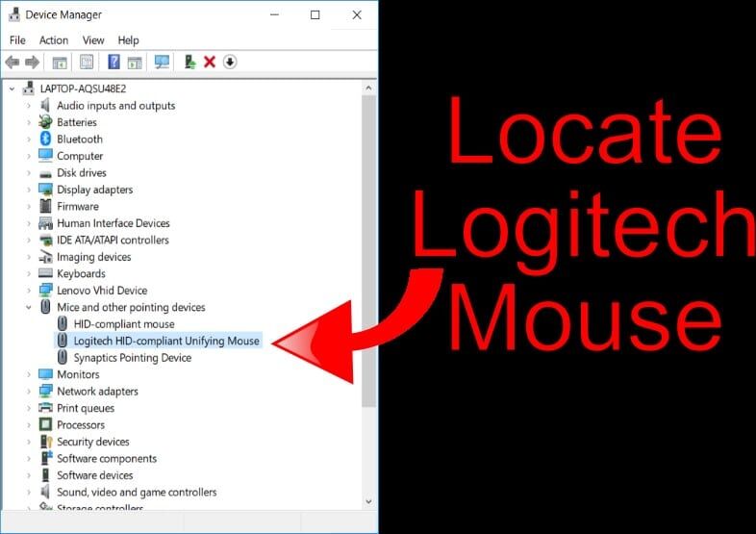
Task: Click Scan for hardware changes monitor icon
Action: [x=162, y=62]
